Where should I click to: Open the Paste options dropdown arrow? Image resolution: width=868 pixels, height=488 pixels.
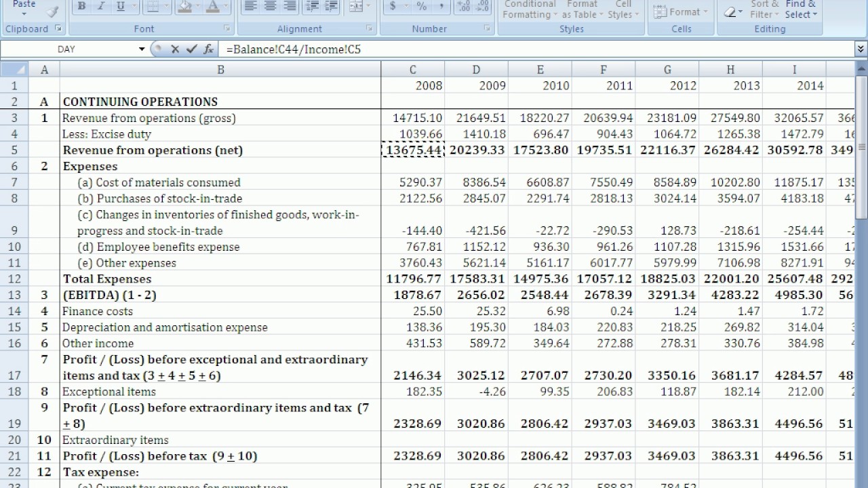click(x=24, y=14)
